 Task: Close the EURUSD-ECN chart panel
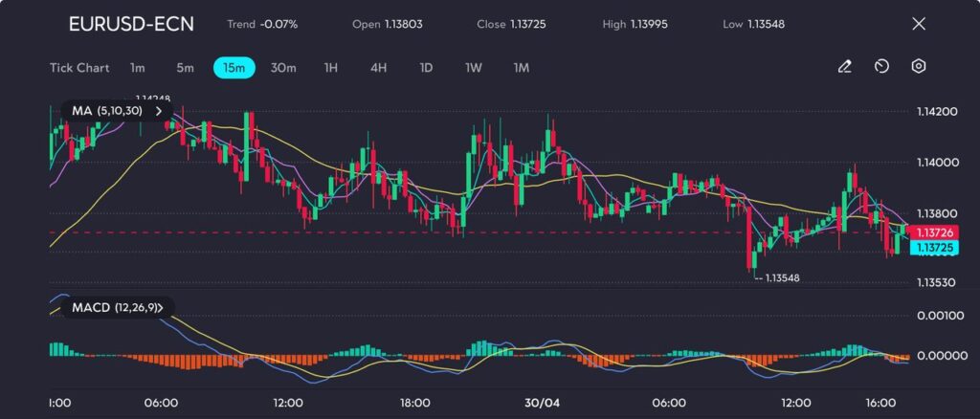point(919,24)
